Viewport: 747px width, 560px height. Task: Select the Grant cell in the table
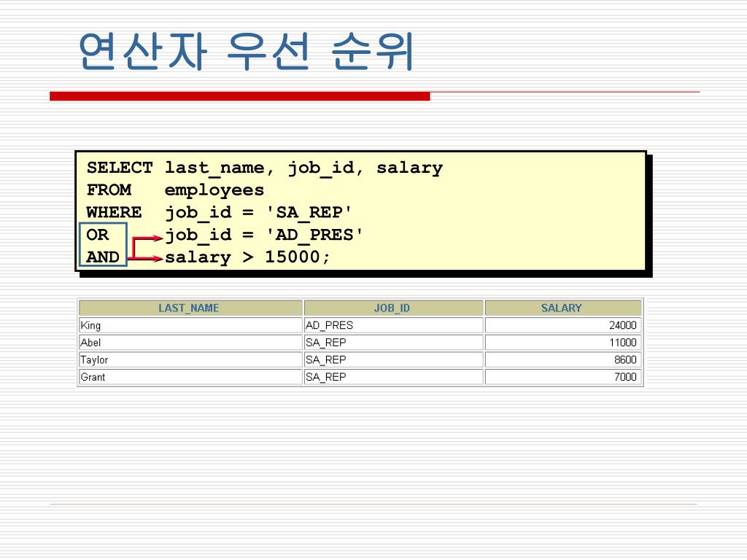(x=190, y=377)
